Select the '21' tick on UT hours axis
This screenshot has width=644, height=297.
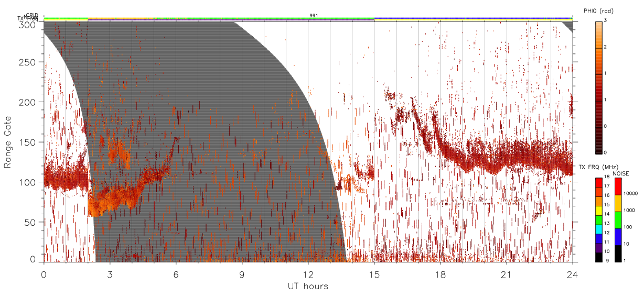[x=507, y=274]
